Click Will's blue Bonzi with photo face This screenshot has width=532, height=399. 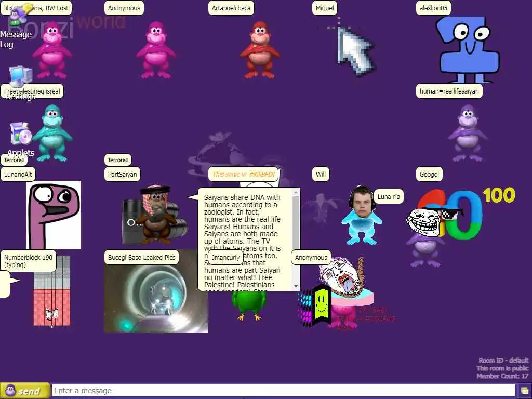click(362, 215)
